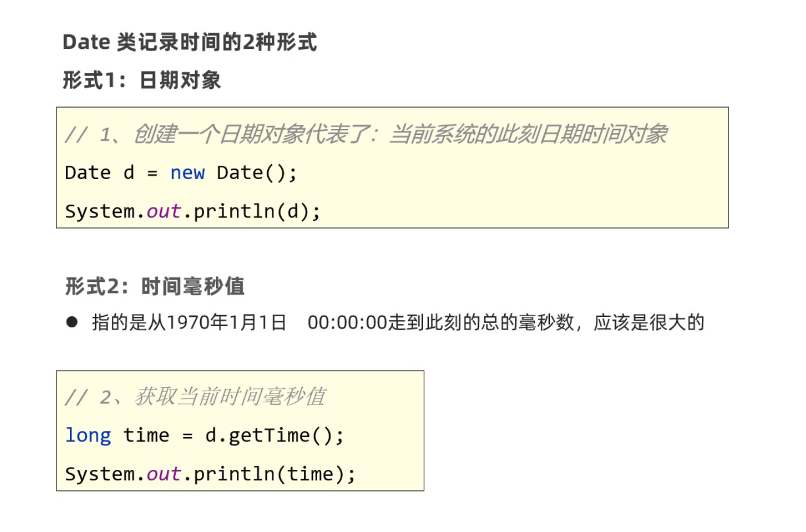This screenshot has height=532, width=806.
Task: Click the "new" keyword in first code box
Action: [x=187, y=173]
